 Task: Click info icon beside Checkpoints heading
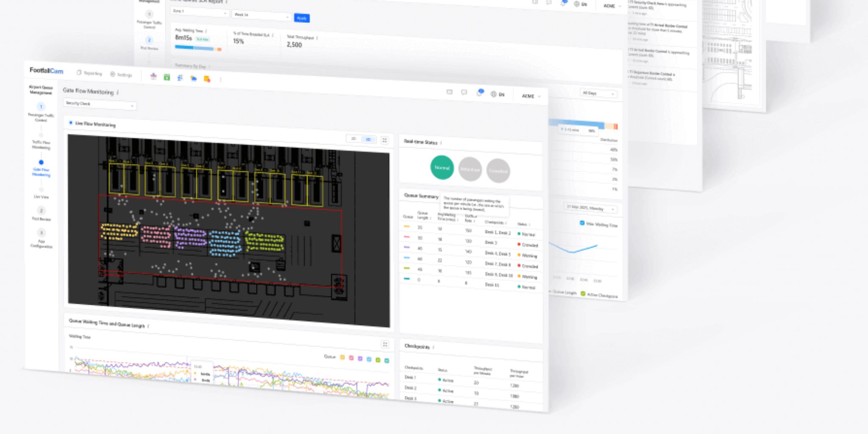434,348
